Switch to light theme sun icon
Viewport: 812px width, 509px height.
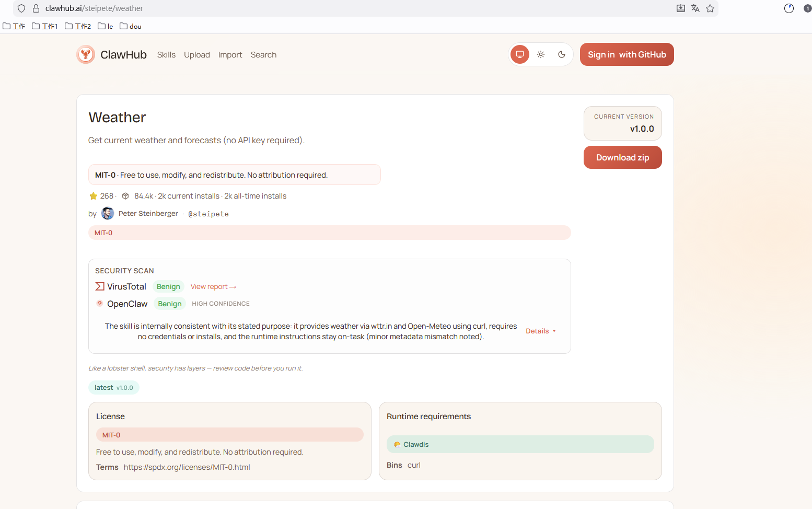click(541, 54)
